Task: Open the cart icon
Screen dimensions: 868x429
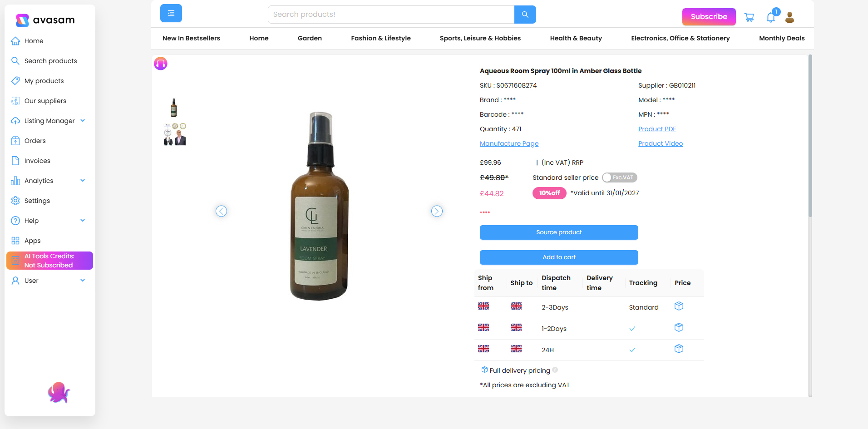Action: point(749,17)
